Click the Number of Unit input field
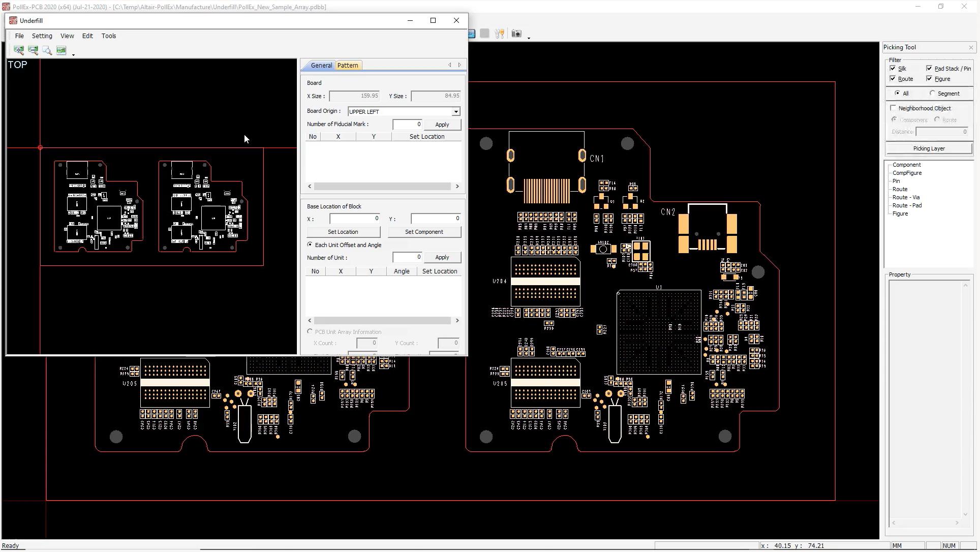 point(407,257)
